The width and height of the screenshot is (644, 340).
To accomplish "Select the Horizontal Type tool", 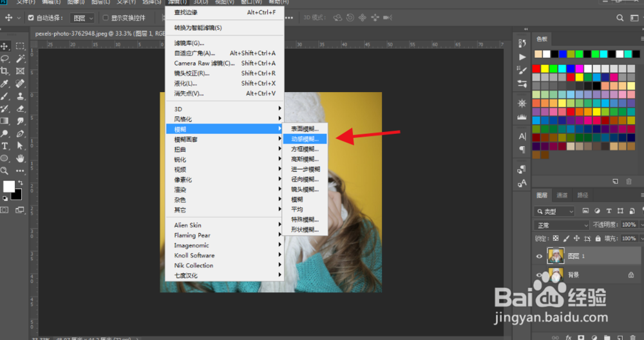I will [x=5, y=146].
